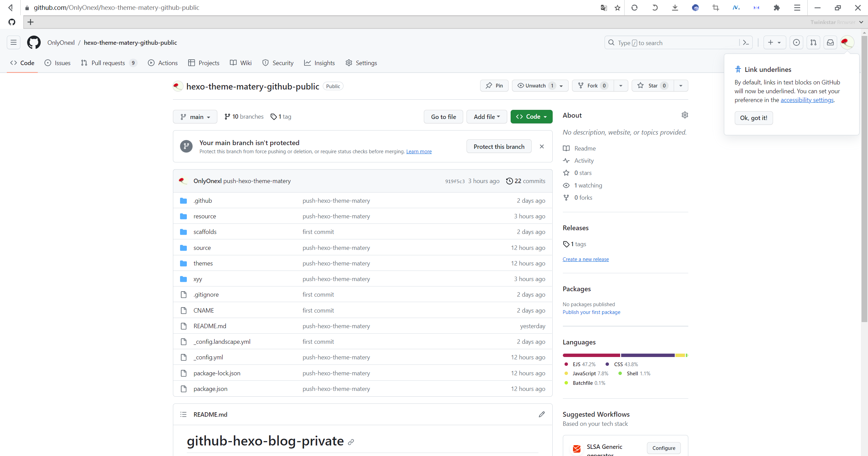Click the EJS segment of languages bar
This screenshot has width=868, height=456.
591,355
